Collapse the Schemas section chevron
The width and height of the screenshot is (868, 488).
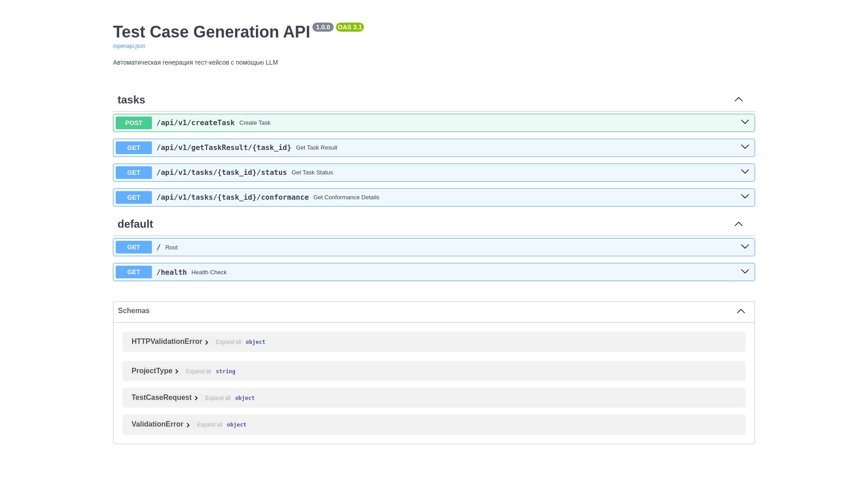[x=741, y=311]
